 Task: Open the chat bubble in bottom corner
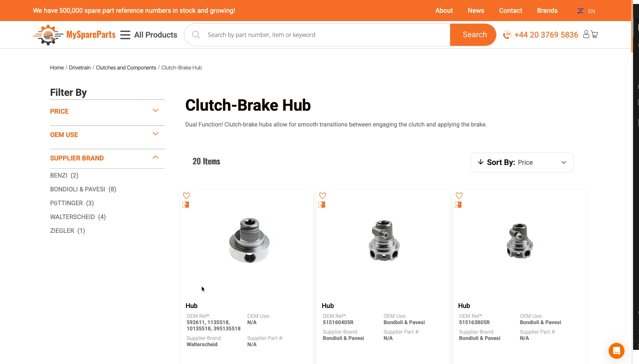coord(616,350)
